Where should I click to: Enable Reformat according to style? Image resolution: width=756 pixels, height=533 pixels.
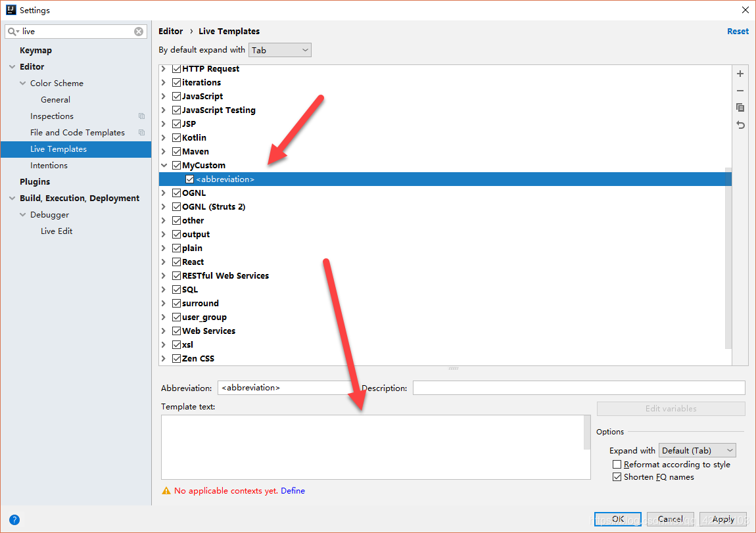point(617,464)
